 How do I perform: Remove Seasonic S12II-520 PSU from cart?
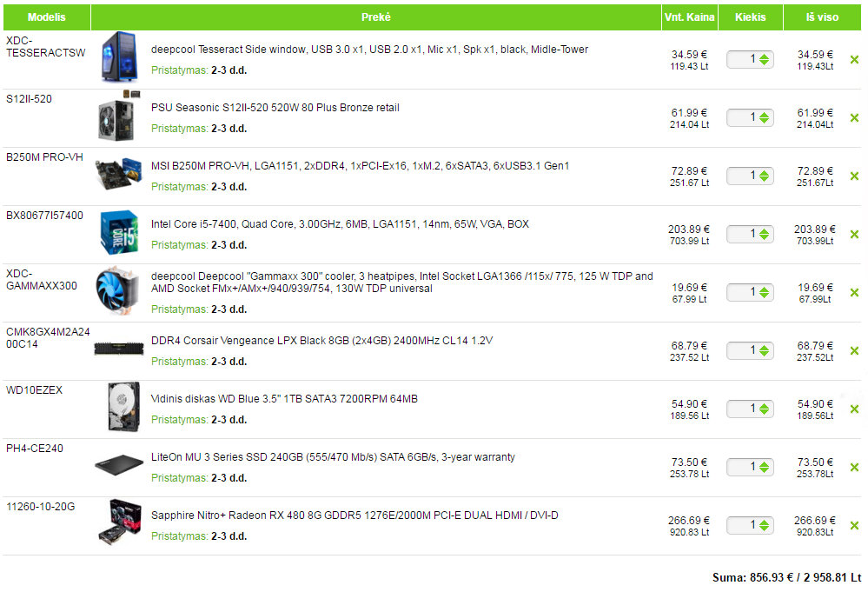854,118
